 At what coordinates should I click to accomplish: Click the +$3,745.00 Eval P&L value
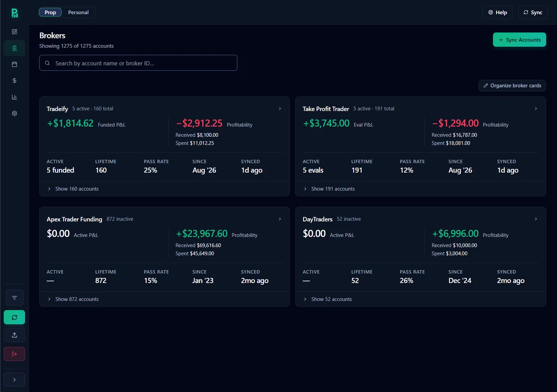326,123
